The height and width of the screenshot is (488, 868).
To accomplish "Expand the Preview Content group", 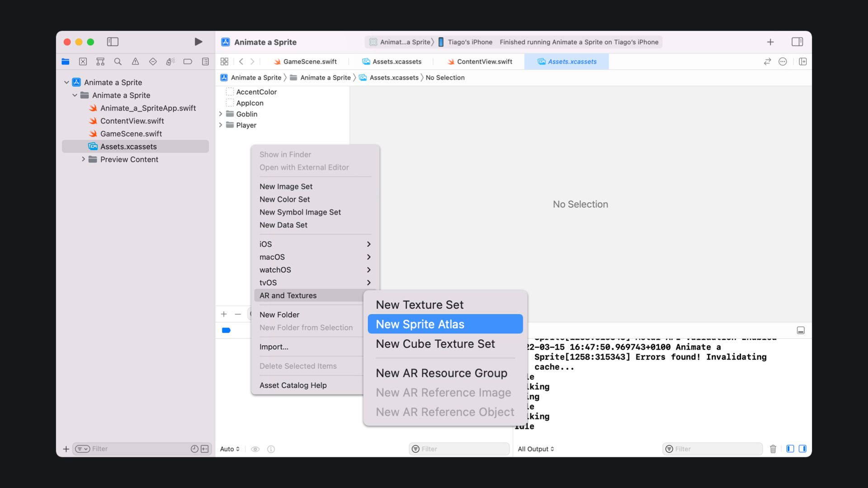I will pos(83,159).
